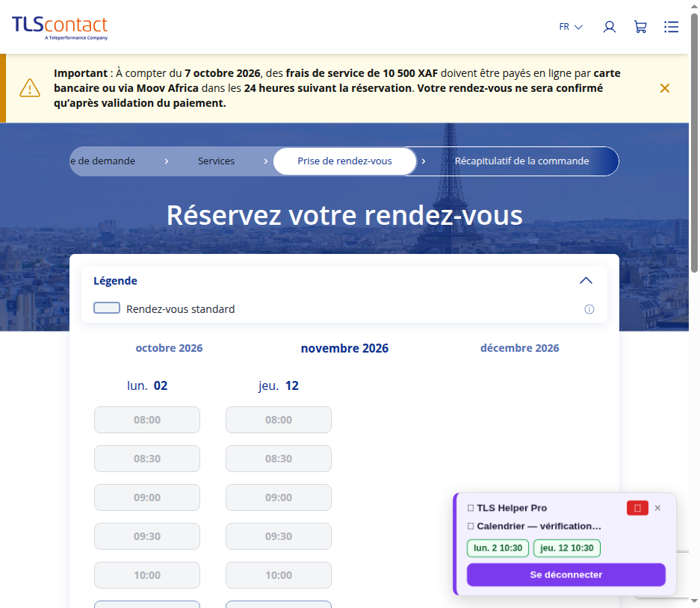Close the TLS Helper Pro panel

[657, 508]
